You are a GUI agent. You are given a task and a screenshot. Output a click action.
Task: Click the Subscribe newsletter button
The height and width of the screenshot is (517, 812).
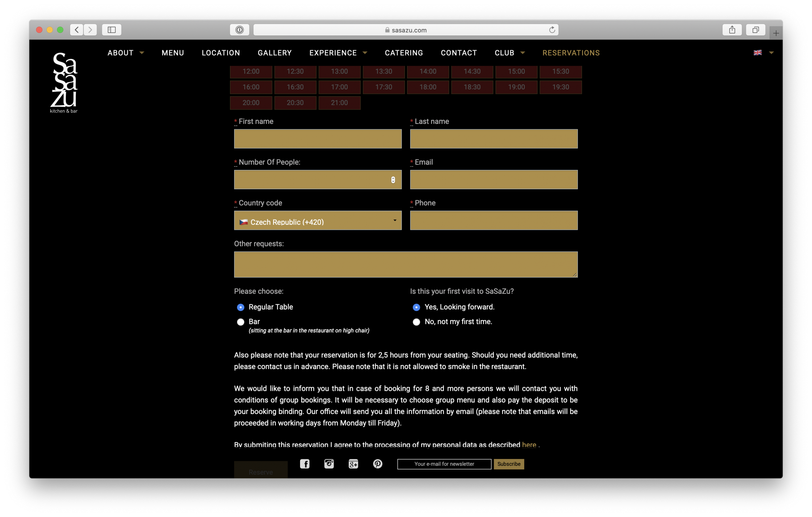[x=508, y=464]
